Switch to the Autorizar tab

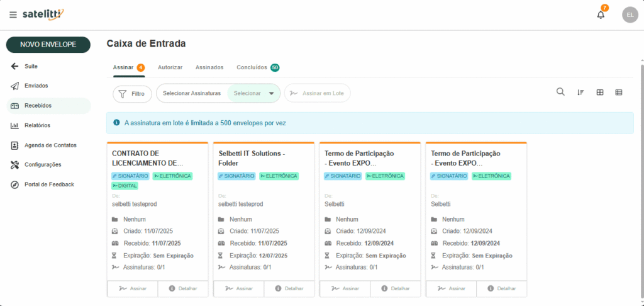coord(170,67)
